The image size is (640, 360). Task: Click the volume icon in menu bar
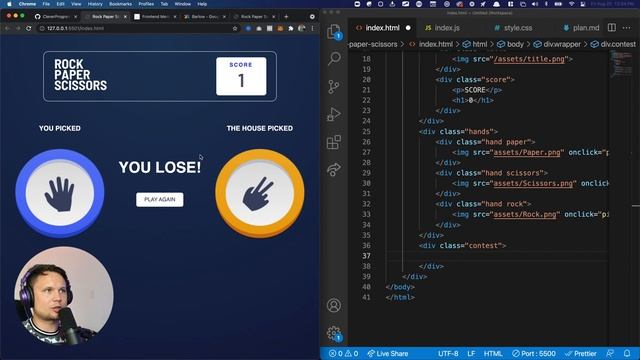(x=535, y=4)
